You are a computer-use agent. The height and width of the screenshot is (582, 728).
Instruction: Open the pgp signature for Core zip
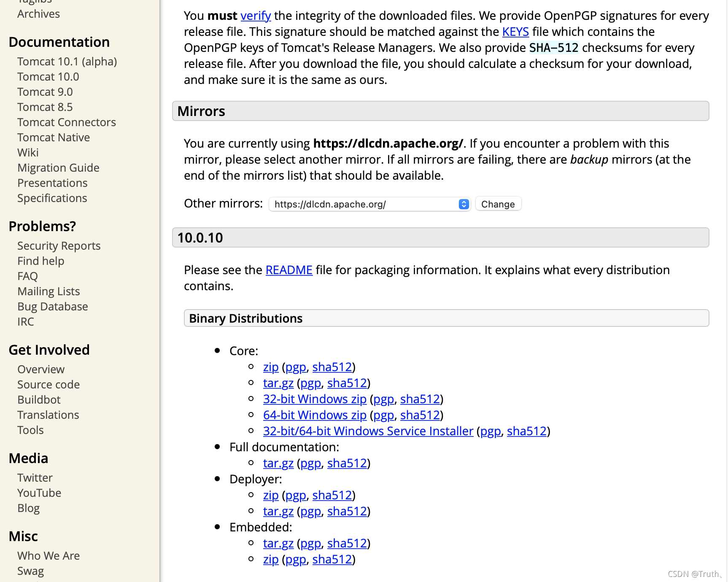296,367
